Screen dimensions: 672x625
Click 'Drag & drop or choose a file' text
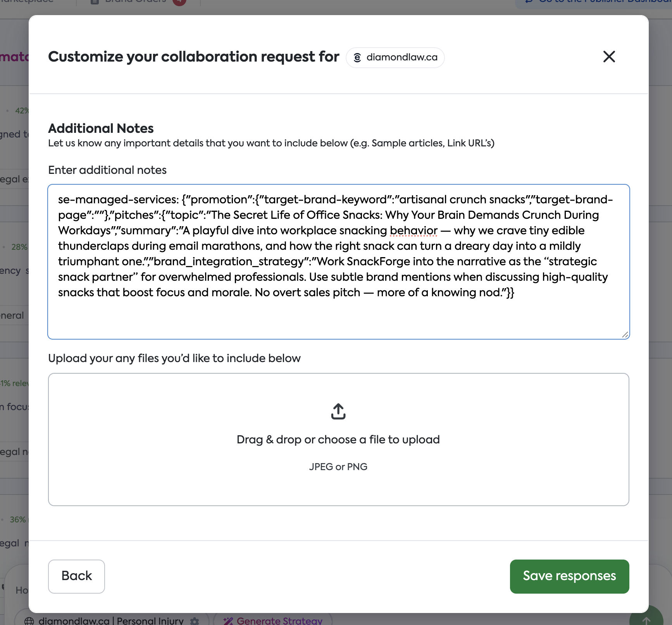[338, 440]
